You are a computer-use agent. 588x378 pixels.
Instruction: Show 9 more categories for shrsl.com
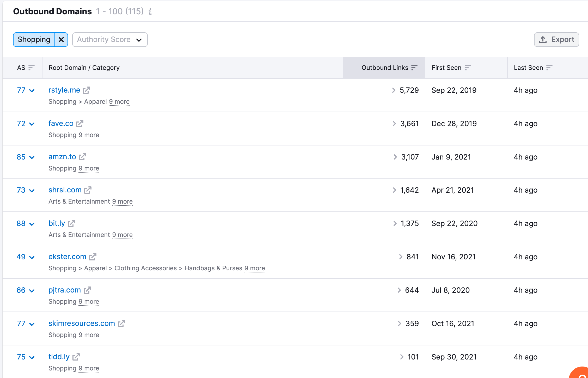click(x=123, y=202)
